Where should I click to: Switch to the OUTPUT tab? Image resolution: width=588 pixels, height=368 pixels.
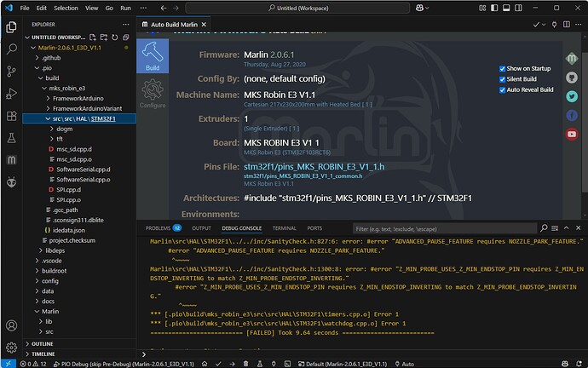[x=201, y=227]
